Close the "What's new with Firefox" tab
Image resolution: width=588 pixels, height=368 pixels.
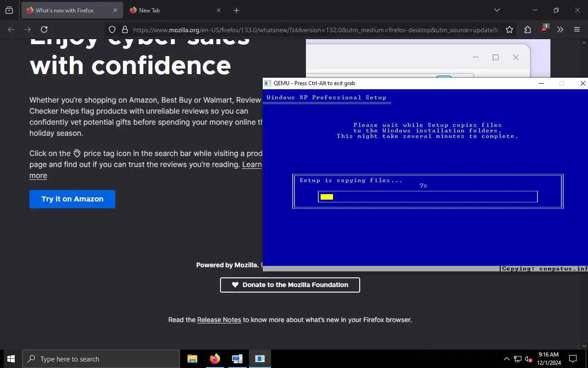[x=115, y=10]
